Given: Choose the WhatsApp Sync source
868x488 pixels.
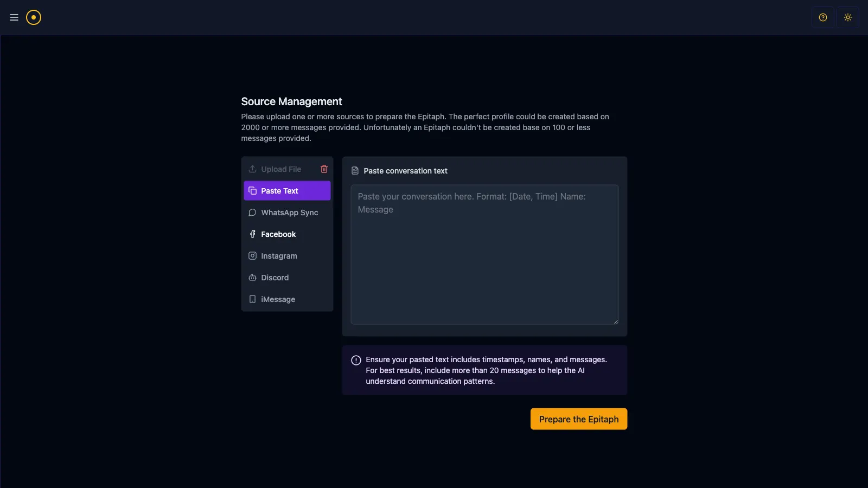Looking at the screenshot, I should coord(287,213).
